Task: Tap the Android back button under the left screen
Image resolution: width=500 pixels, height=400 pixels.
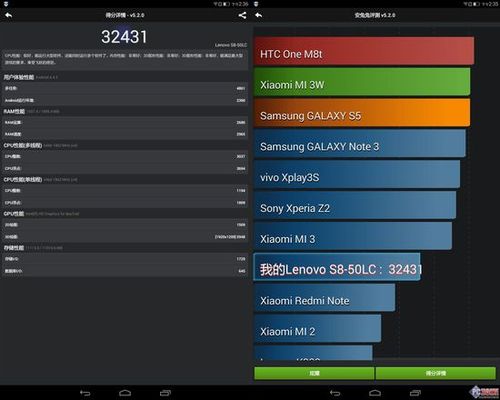Action: pos(85,393)
